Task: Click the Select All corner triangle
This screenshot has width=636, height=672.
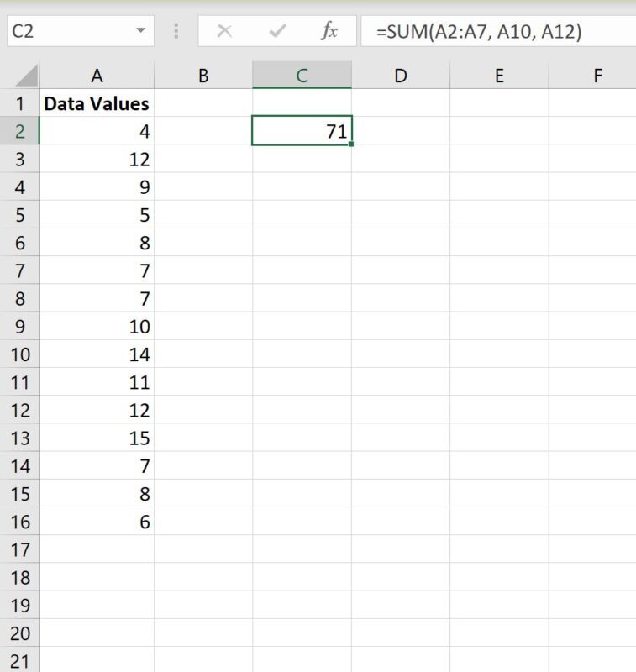Action: click(x=27, y=76)
